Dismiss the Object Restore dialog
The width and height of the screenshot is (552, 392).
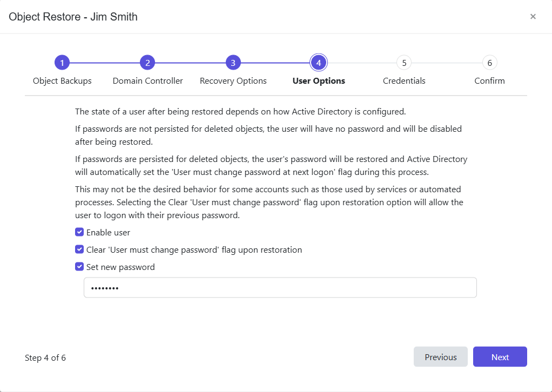[x=533, y=16]
